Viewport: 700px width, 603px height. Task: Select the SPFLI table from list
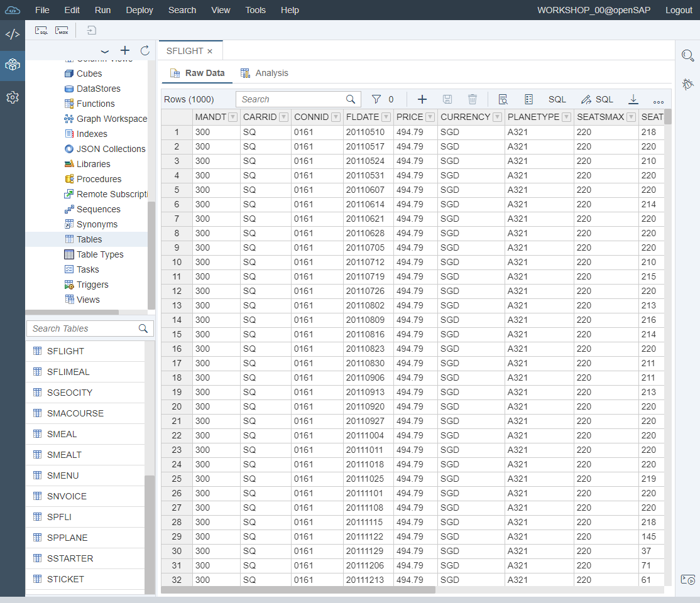[x=59, y=517]
